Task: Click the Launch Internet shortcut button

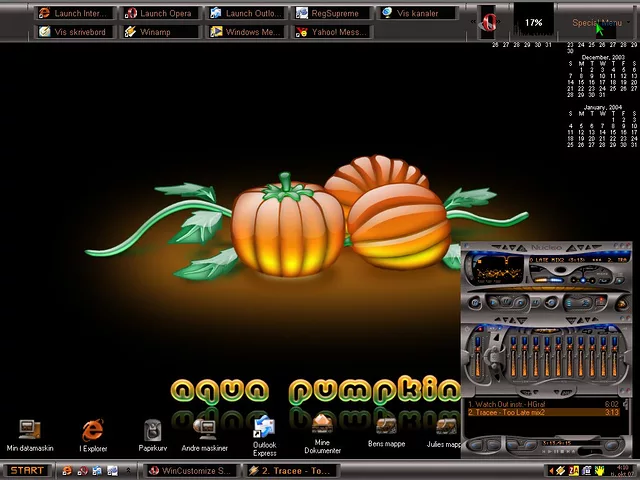Action: (x=74, y=14)
